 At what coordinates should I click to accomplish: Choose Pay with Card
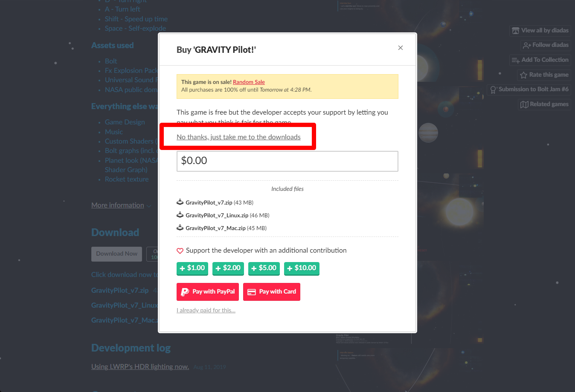point(272,292)
